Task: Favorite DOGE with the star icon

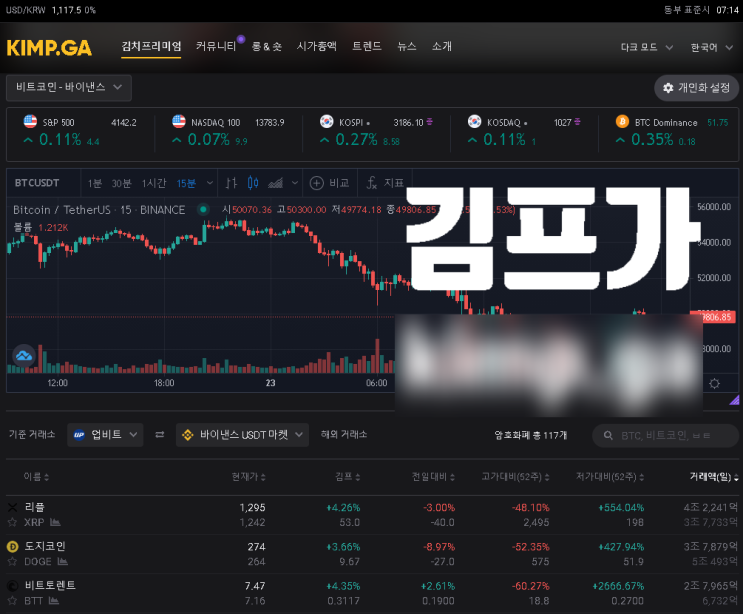Action: (13, 561)
